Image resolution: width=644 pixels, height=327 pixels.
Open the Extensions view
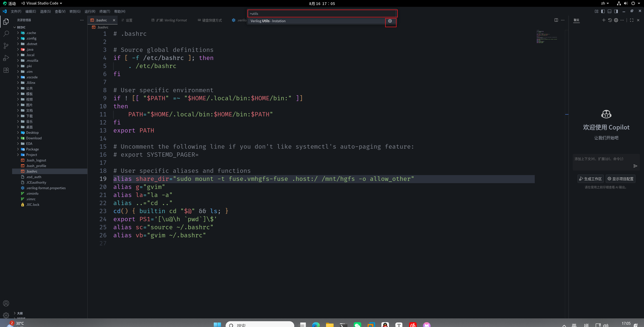6,70
